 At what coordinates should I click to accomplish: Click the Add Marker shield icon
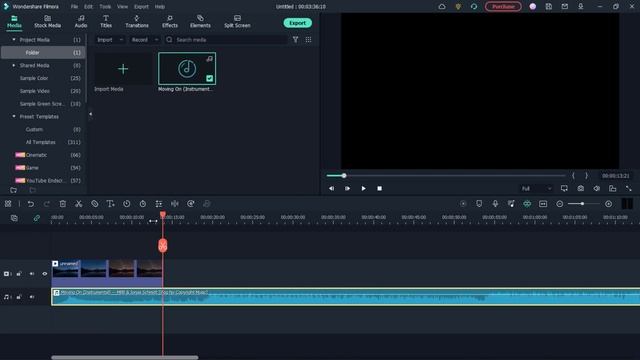[x=479, y=204]
